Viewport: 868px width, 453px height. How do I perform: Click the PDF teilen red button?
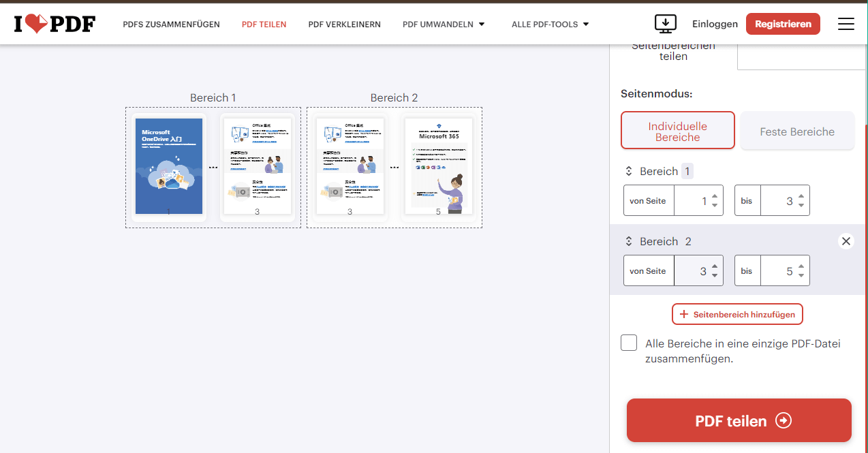[x=739, y=420]
